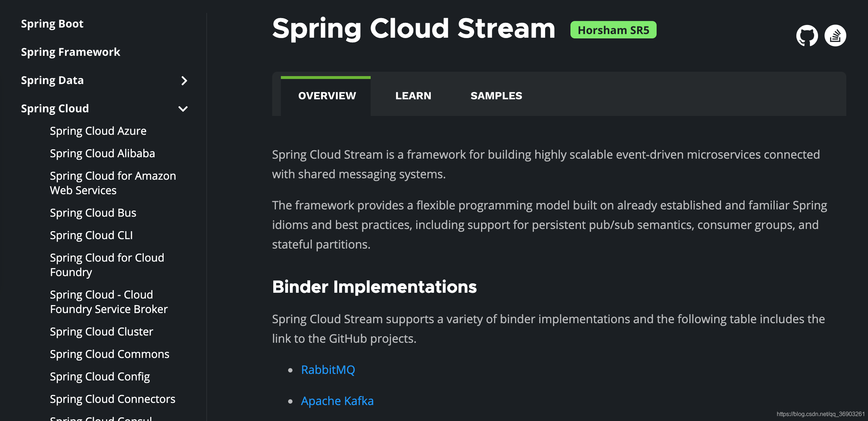868x421 pixels.
Task: Switch to the SAMPLES tab
Action: click(x=496, y=96)
